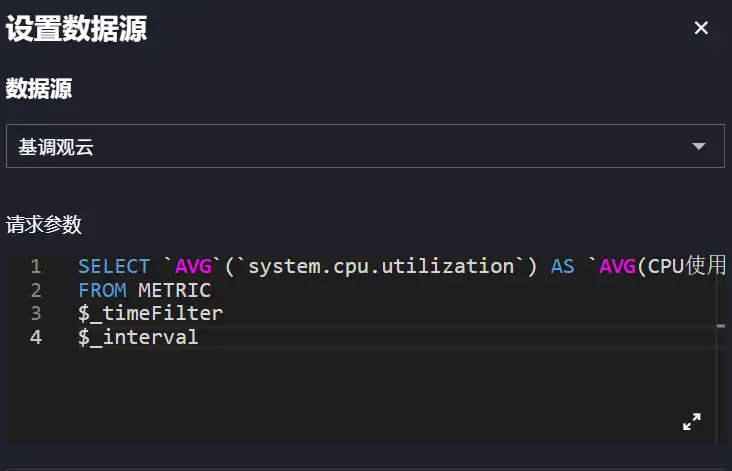Click the FROM keyword in line 2
Screen dimensions: 732x471
click(102, 291)
